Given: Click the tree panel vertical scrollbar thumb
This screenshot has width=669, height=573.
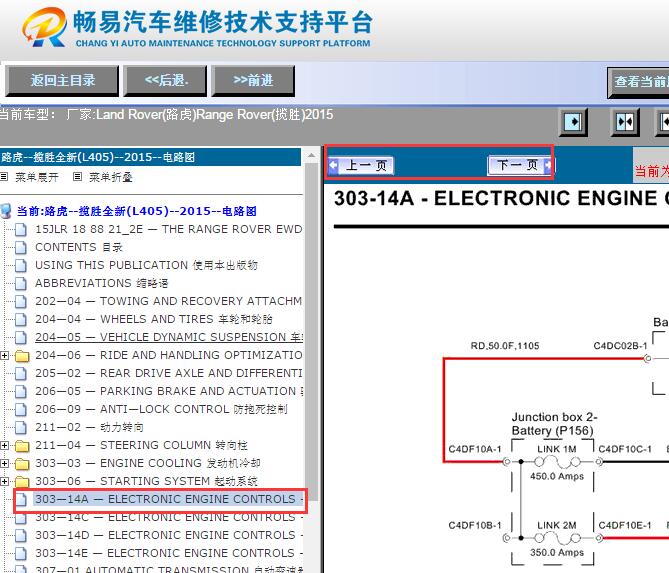Looking at the screenshot, I should pos(311,332).
